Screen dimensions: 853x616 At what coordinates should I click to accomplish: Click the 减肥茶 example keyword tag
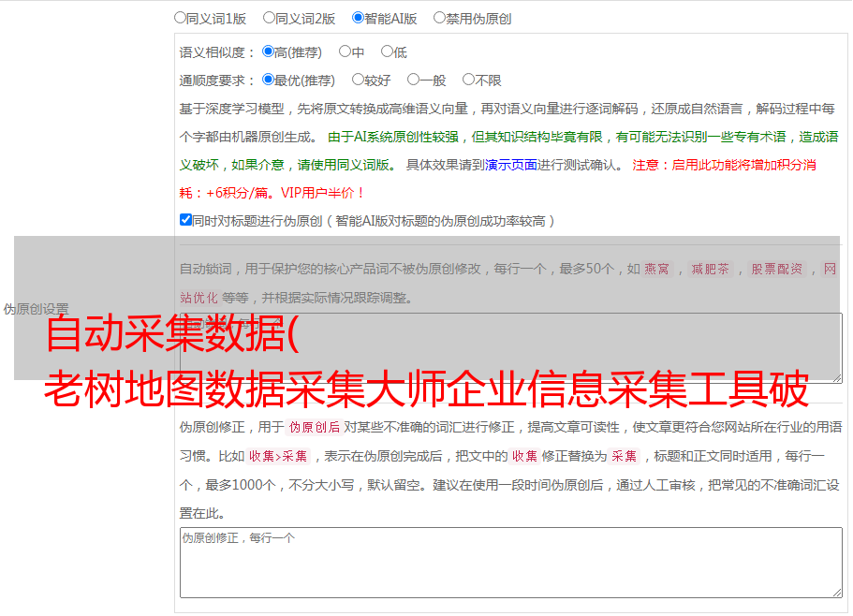711,269
